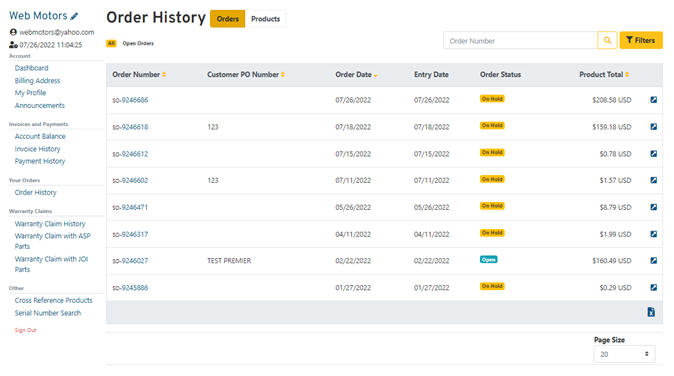The image size is (674, 376).
Task: Click the 05/26/2022 order date cell
Action: click(x=353, y=207)
